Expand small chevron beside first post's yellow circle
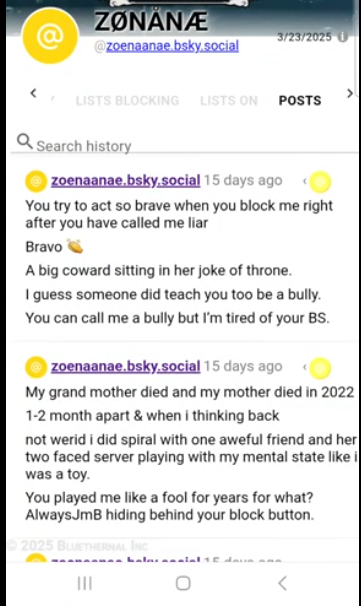The width and height of the screenshot is (361, 606). point(305,180)
